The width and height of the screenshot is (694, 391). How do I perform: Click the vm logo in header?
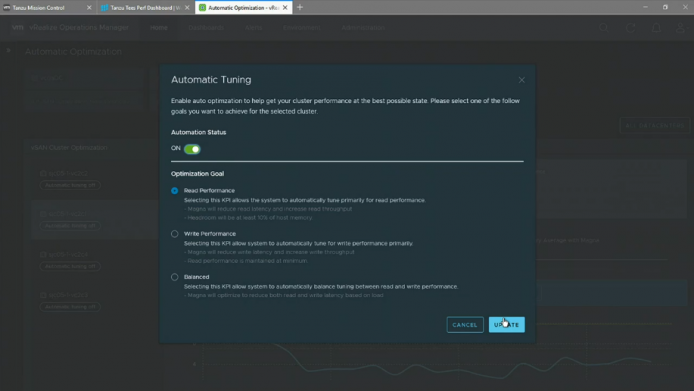[17, 27]
